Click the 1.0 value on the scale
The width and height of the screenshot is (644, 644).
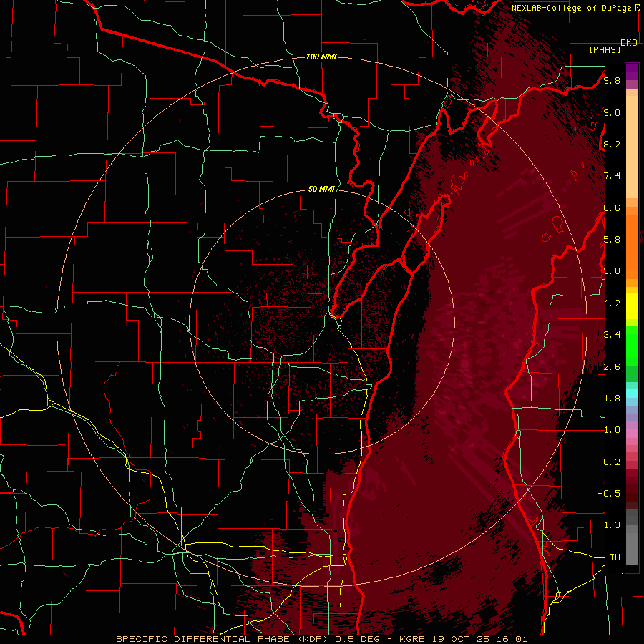[612, 429]
